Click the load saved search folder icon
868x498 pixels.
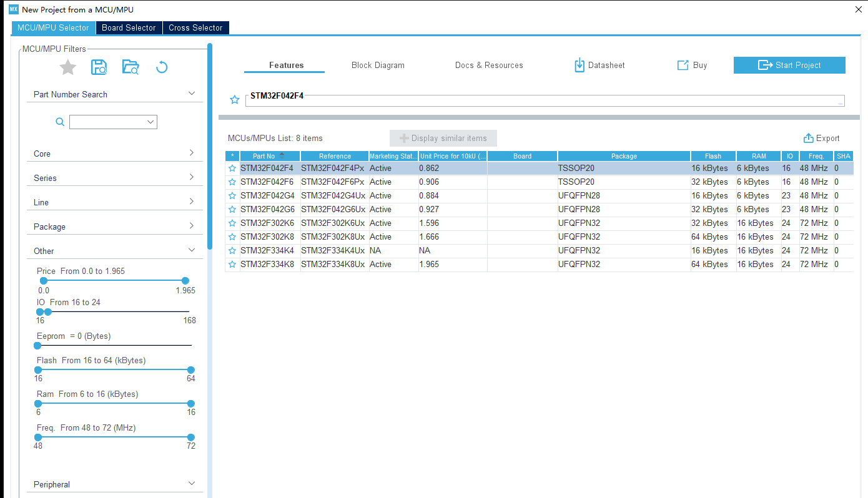pos(131,67)
